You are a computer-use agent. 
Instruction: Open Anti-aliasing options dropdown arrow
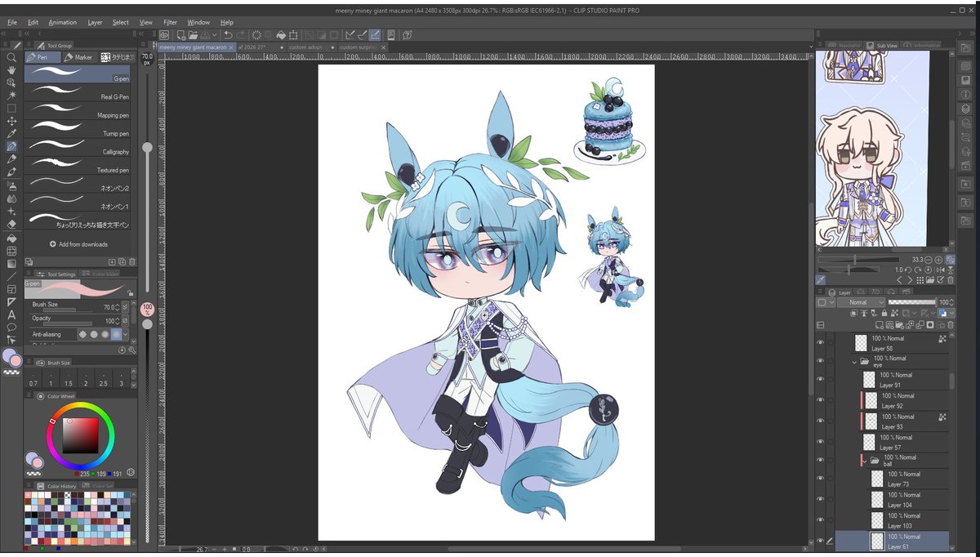point(125,334)
